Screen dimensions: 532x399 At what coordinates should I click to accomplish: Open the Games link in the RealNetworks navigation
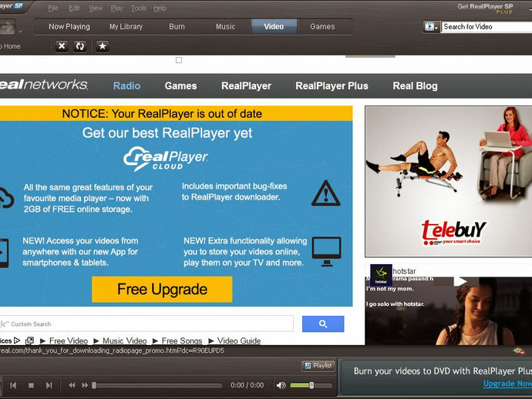[180, 85]
